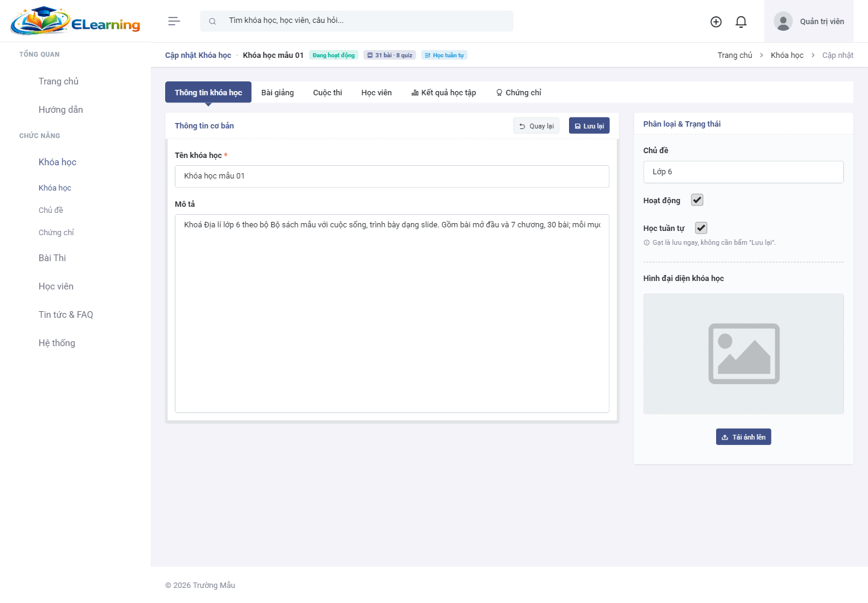This screenshot has width=868, height=603.
Task: Click the Tải ảnh lên upload button
Action: [x=743, y=437]
